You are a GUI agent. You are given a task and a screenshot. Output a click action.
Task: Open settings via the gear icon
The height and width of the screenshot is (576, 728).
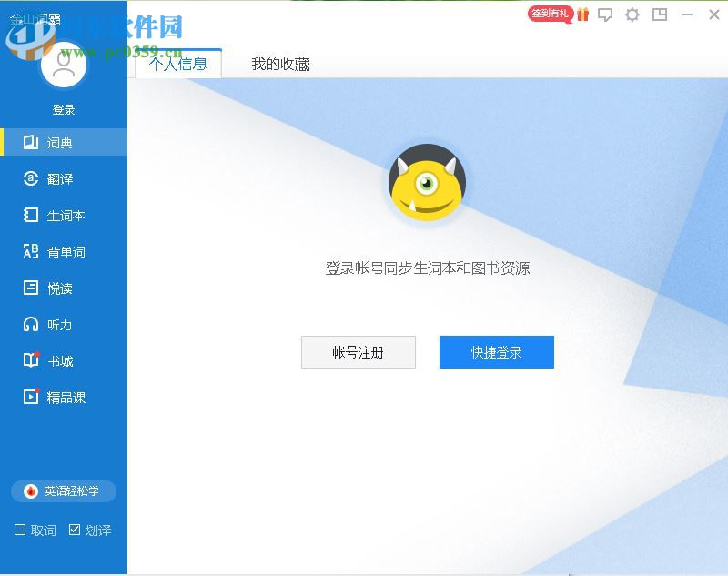pos(632,15)
